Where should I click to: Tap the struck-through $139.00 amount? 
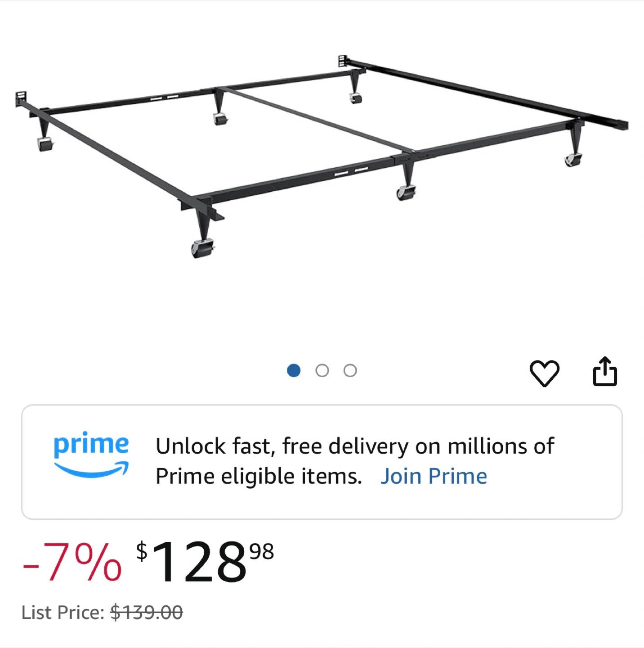pos(147,612)
